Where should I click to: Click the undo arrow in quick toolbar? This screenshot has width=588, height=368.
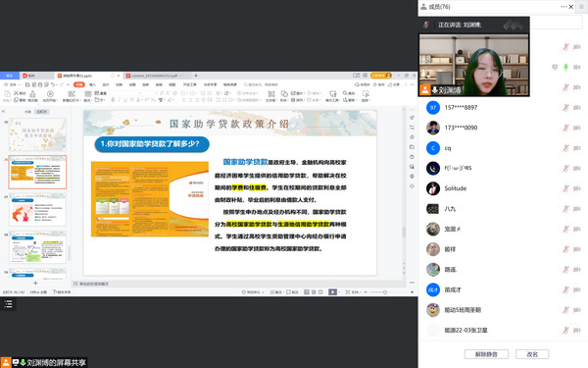(x=53, y=84)
